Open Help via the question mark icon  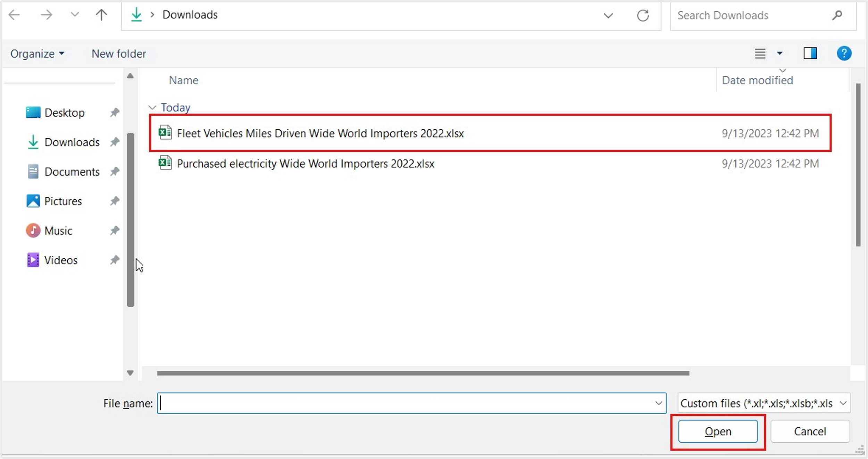pyautogui.click(x=844, y=53)
